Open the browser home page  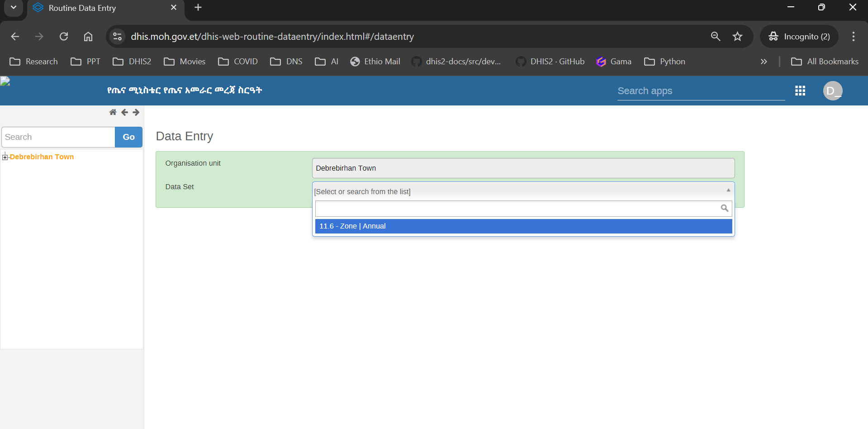click(88, 37)
